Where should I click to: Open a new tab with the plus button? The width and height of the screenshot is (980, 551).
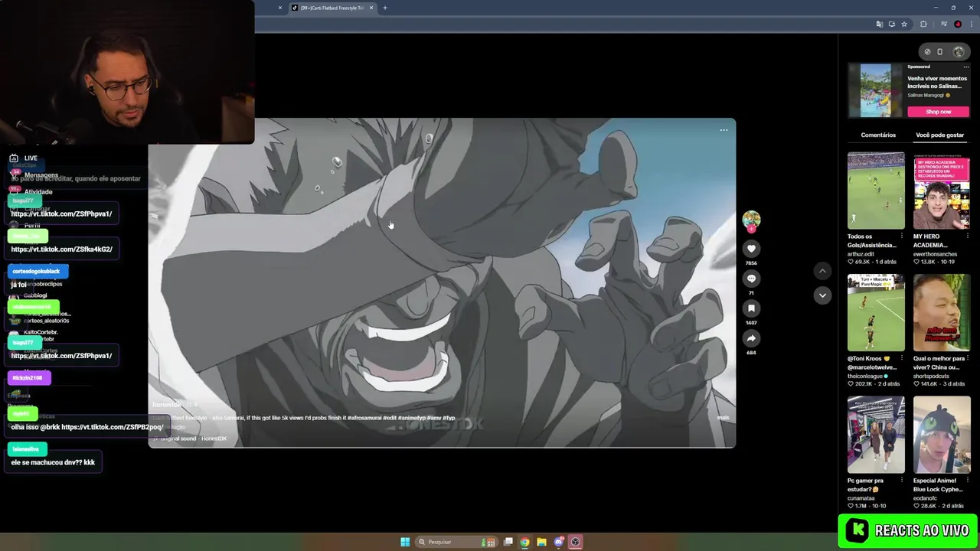click(x=385, y=8)
